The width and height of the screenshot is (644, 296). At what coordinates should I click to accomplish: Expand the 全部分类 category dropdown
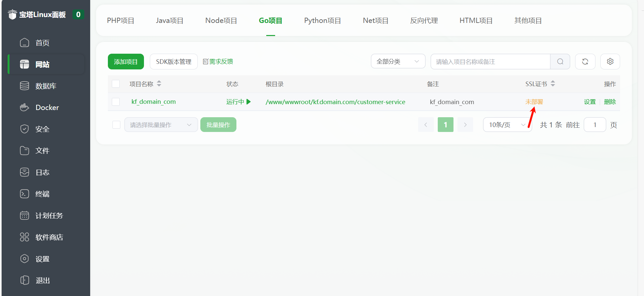[398, 62]
